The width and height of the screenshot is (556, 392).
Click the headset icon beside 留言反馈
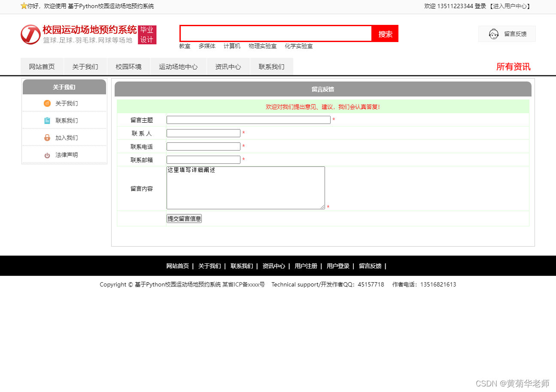(x=494, y=34)
